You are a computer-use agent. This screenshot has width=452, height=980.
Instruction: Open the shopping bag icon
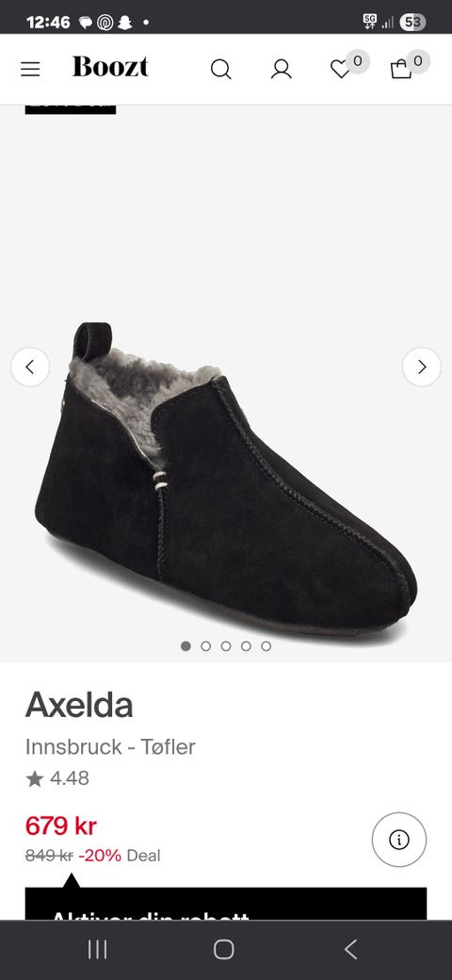coord(401,69)
